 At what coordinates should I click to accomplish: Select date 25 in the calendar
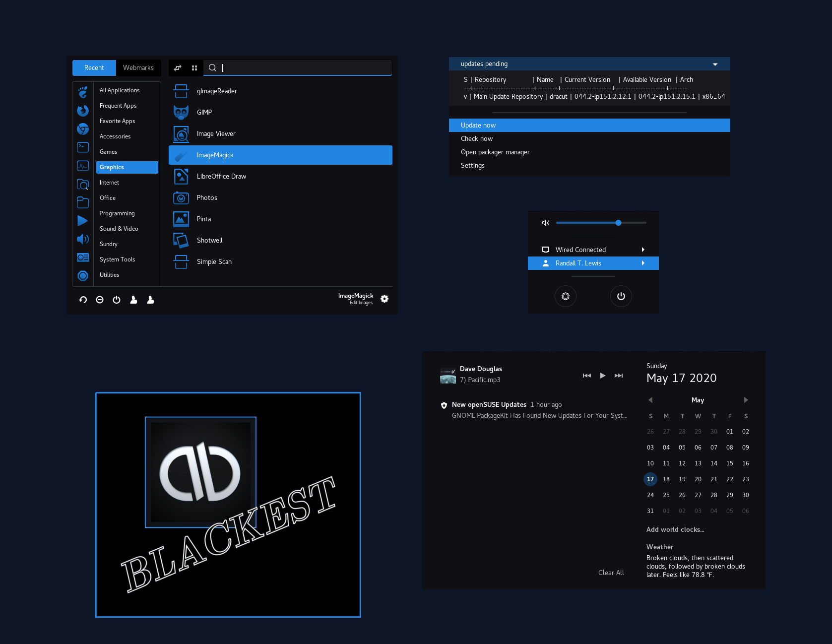[x=666, y=495]
